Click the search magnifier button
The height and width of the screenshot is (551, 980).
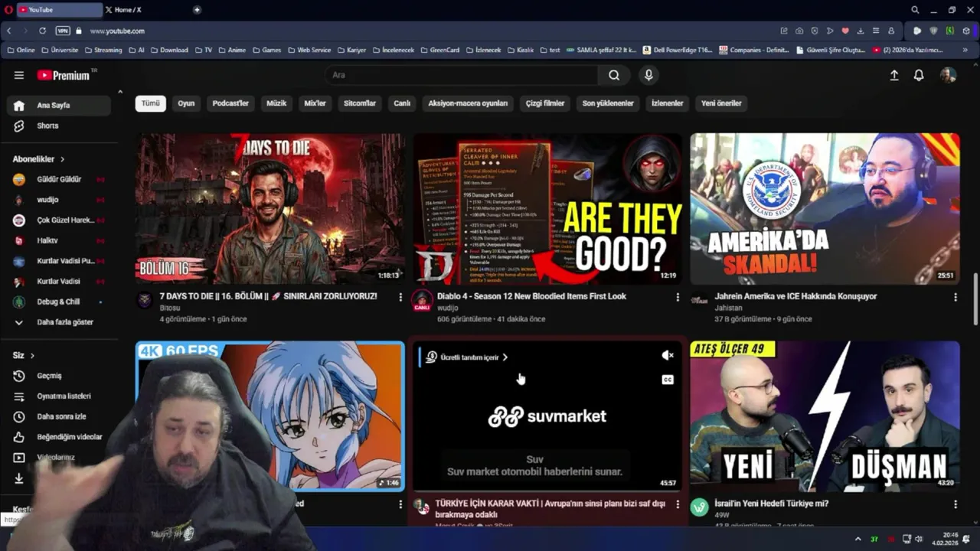point(614,75)
